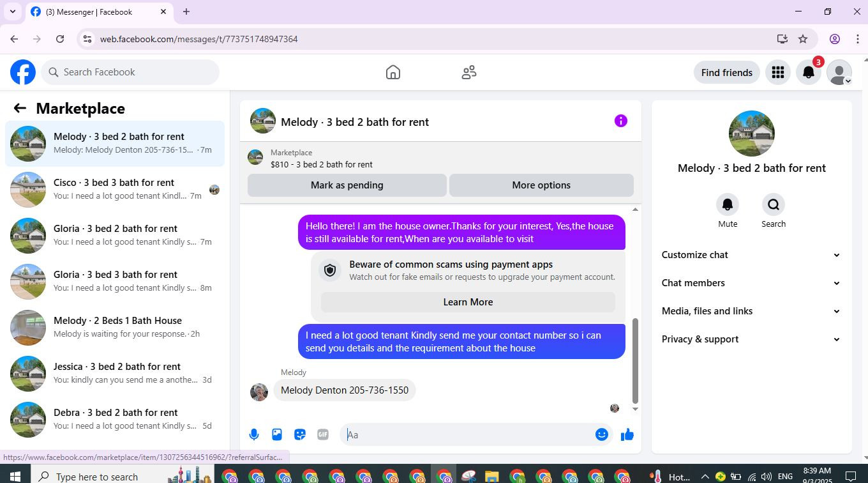
Task: Click Learn More about payment scams
Action: point(468,302)
